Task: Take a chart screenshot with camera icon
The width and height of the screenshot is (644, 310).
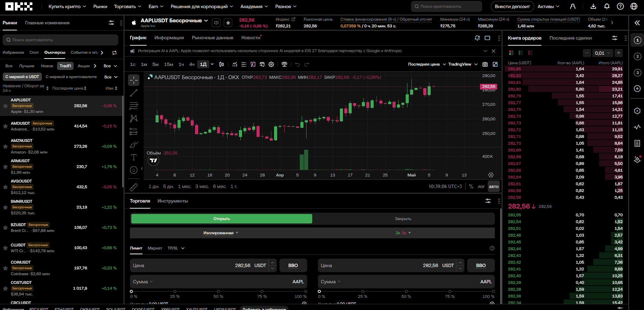Action: [x=485, y=64]
